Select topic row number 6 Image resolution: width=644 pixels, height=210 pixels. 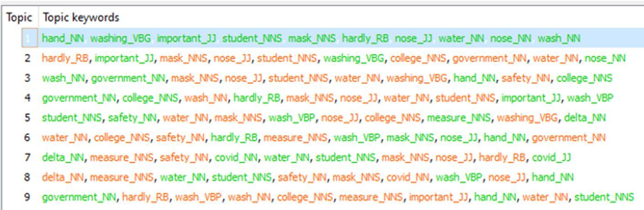(322, 137)
